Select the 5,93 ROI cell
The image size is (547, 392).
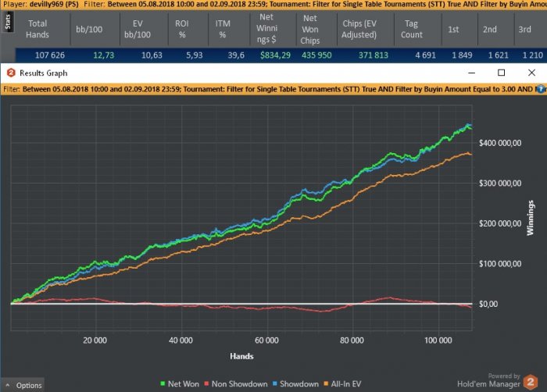[195, 55]
